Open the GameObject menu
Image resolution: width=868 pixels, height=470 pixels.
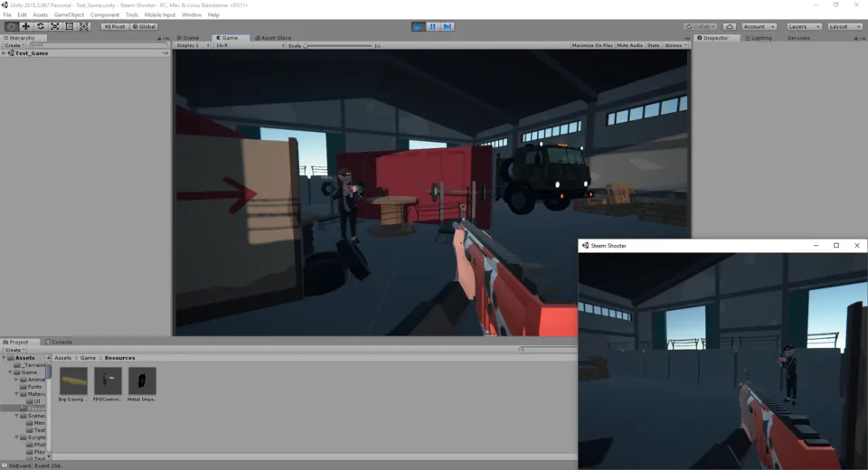pyautogui.click(x=70, y=15)
